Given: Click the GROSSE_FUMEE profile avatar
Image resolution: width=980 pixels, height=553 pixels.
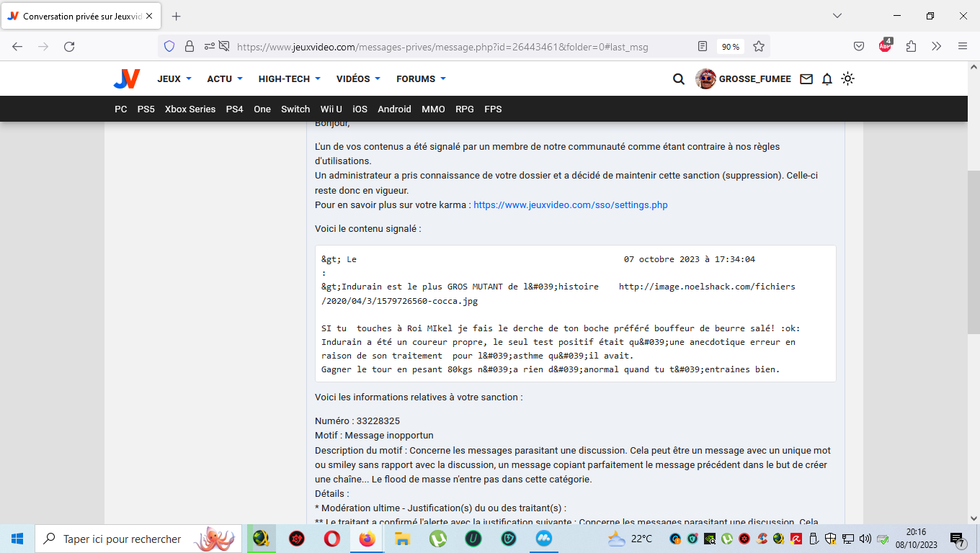Looking at the screenshot, I should click(705, 79).
